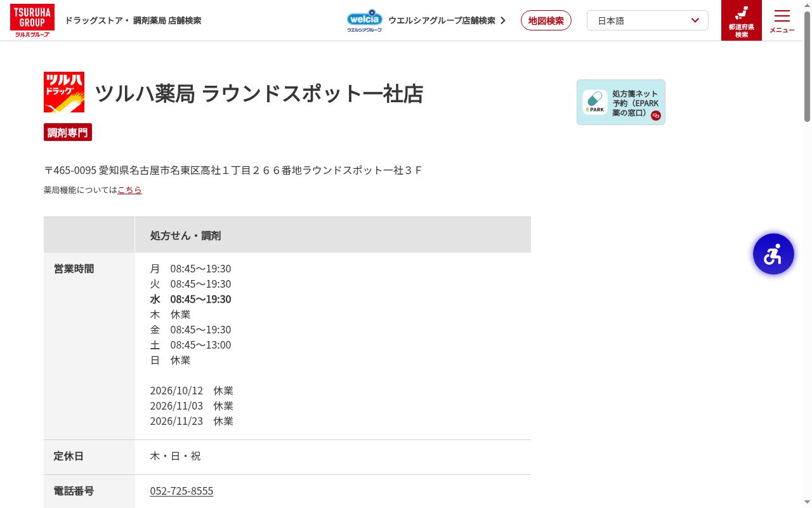Select the 2026/10/12 休業 line
Viewport: 812px width, 508px height.
pyautogui.click(x=192, y=391)
